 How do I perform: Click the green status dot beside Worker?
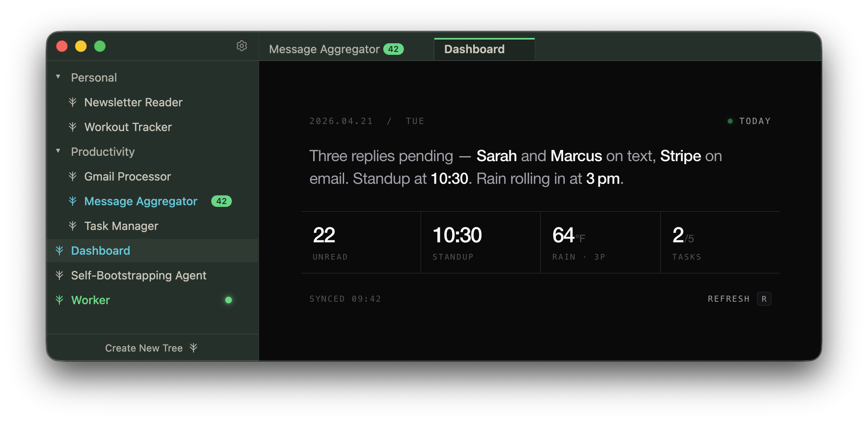click(x=229, y=300)
